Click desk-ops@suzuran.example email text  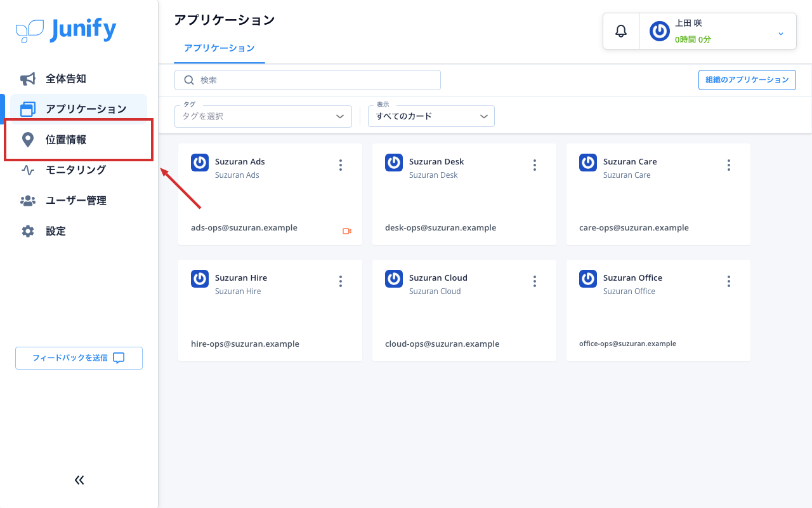point(441,228)
